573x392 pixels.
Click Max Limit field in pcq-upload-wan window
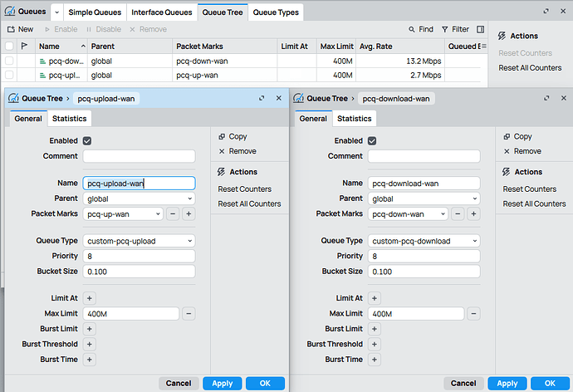pos(131,314)
